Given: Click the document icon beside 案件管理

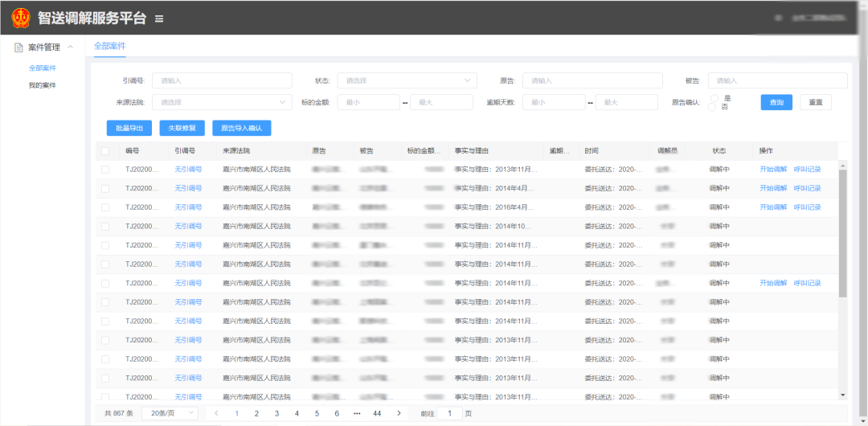Looking at the screenshot, I should (x=18, y=47).
